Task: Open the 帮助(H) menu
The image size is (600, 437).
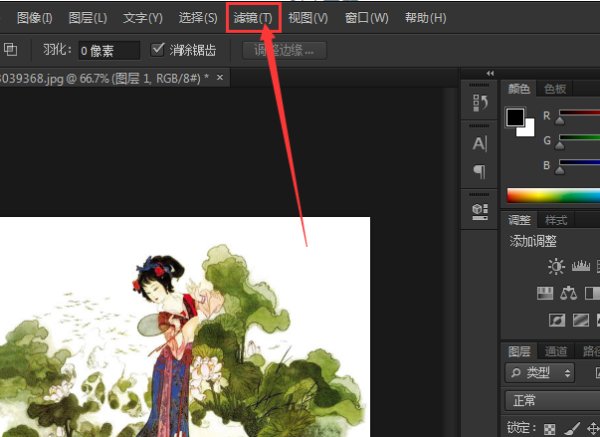Action: pos(426,18)
